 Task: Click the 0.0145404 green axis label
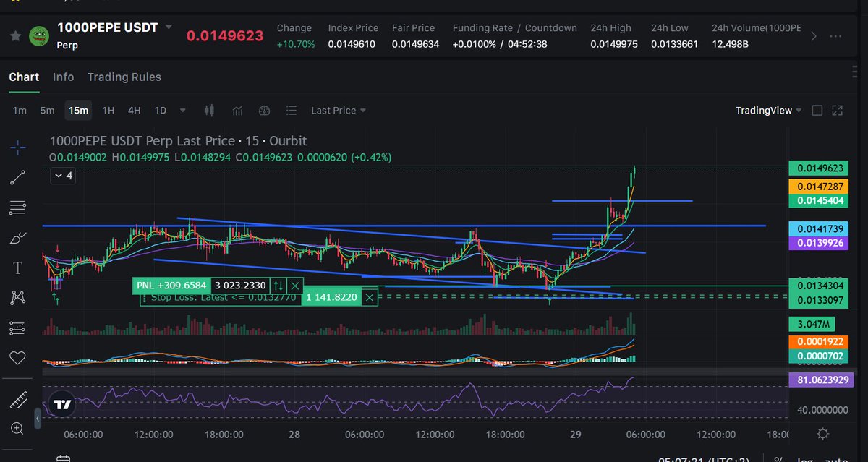[x=820, y=200]
